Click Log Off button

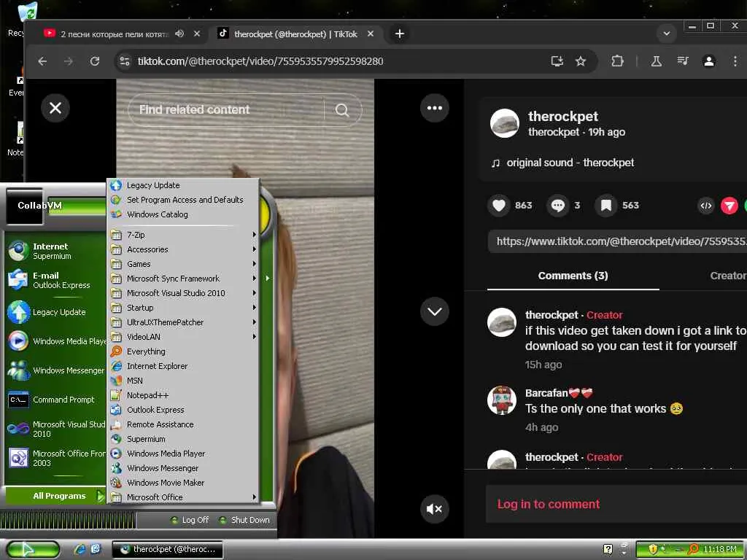point(190,520)
